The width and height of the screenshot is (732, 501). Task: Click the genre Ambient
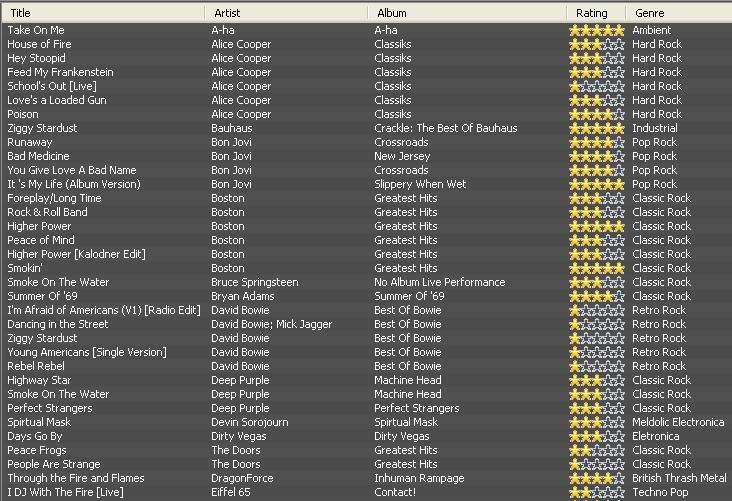[x=652, y=30]
